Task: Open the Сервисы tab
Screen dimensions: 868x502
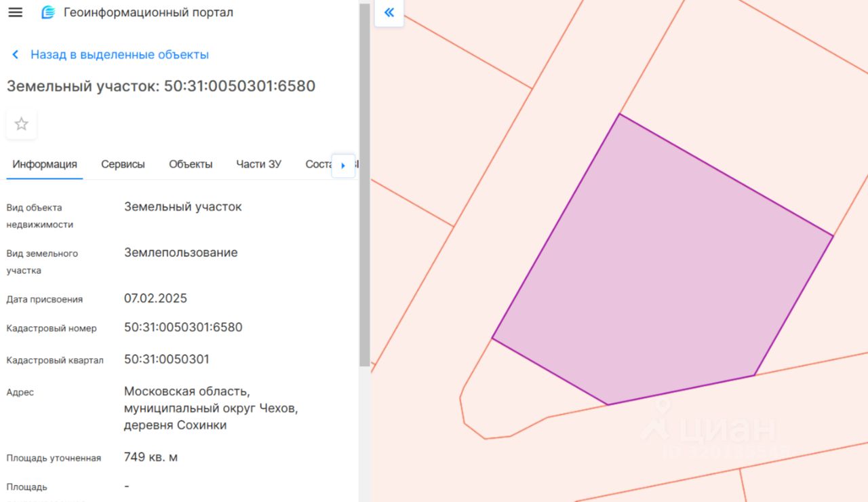Action: (x=123, y=164)
